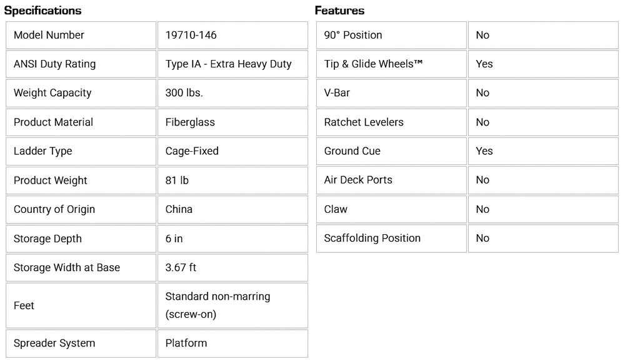Click the Fiberglass product material value

190,122
